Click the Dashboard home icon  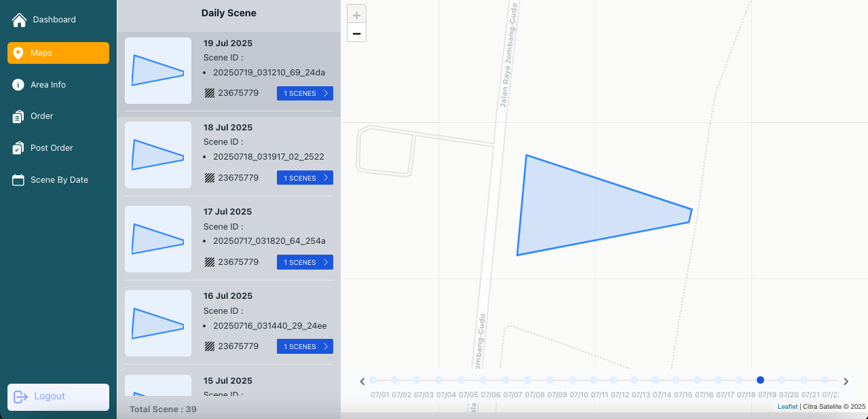click(19, 20)
